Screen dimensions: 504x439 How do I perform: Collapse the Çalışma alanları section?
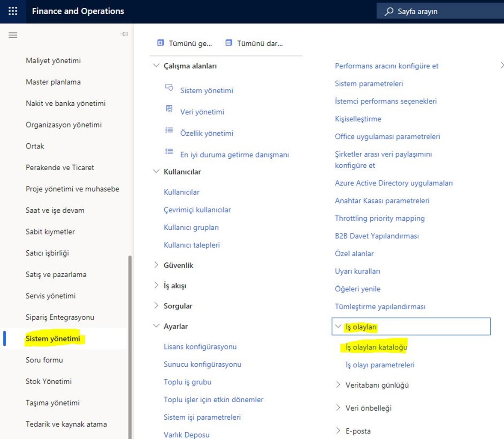coord(156,65)
